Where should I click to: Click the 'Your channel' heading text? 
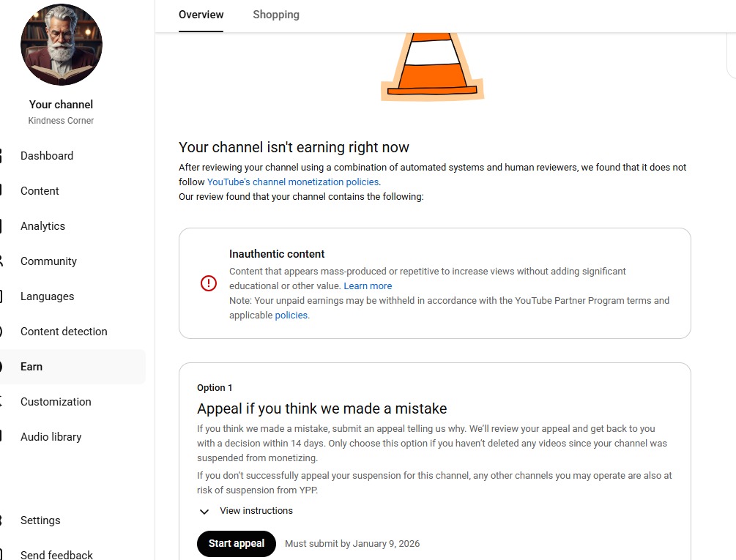point(61,105)
